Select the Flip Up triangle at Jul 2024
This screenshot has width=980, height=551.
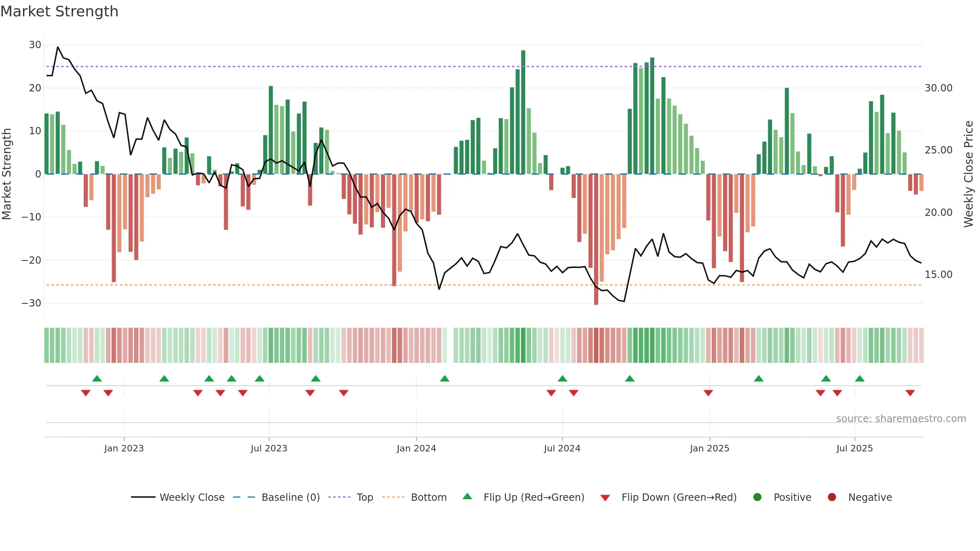(x=562, y=378)
